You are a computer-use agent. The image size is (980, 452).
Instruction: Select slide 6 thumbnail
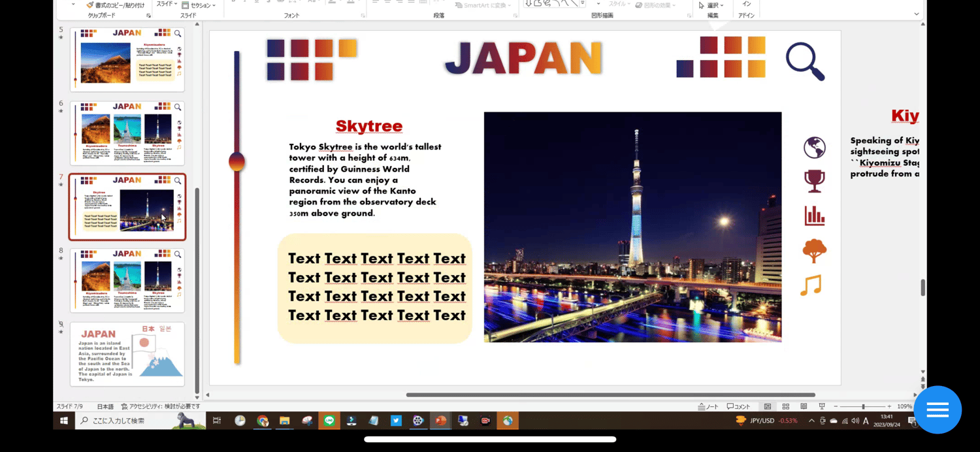click(127, 133)
